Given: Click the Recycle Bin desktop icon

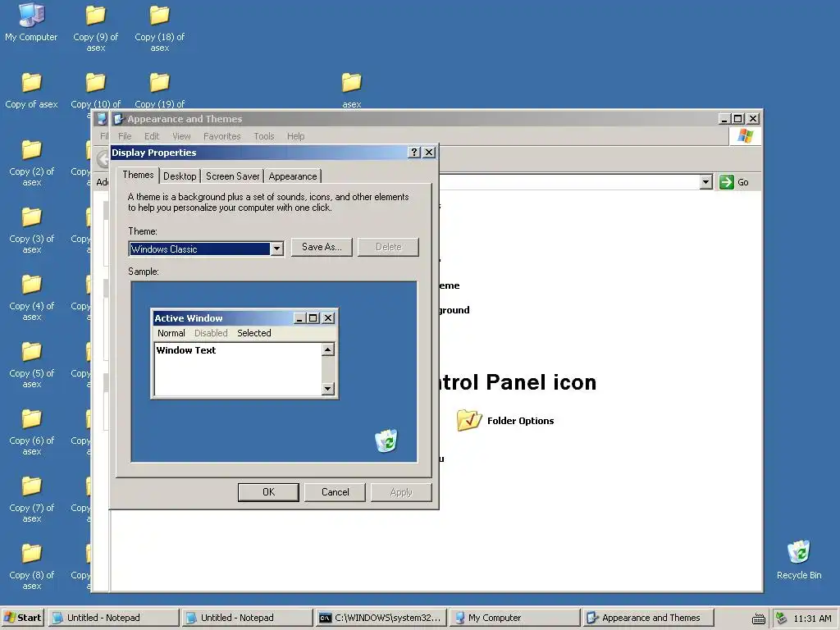Looking at the screenshot, I should tap(799, 559).
